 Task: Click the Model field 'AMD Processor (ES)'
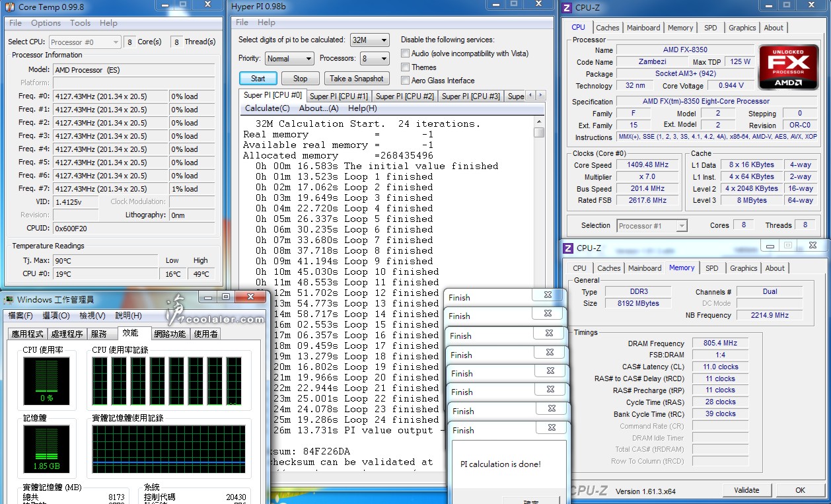pyautogui.click(x=134, y=70)
